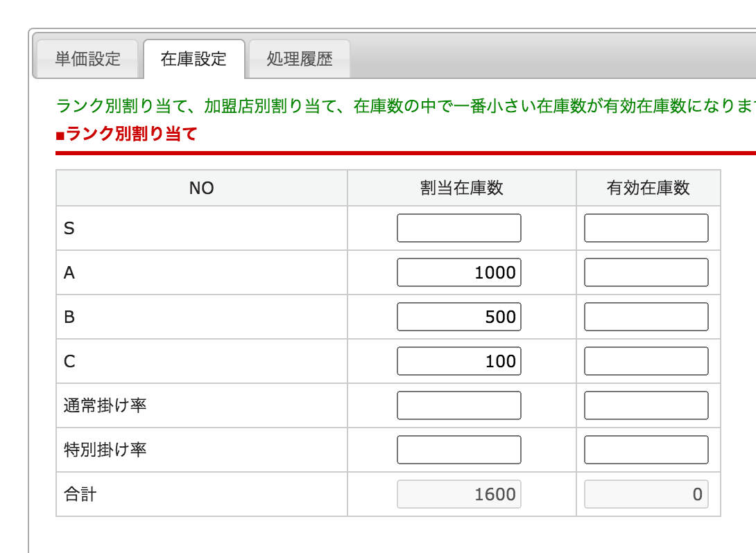Focus the A rank 有効在庫数 field
The width and height of the screenshot is (756, 553).
point(646,272)
